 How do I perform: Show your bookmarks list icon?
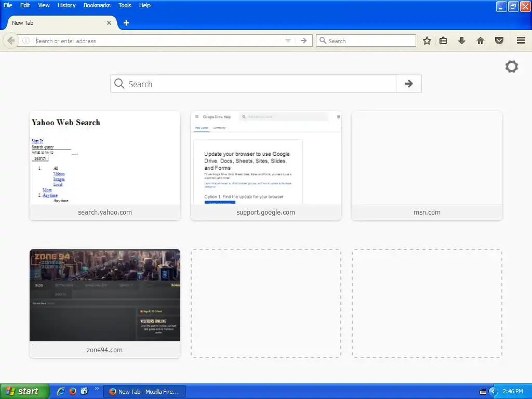443,41
